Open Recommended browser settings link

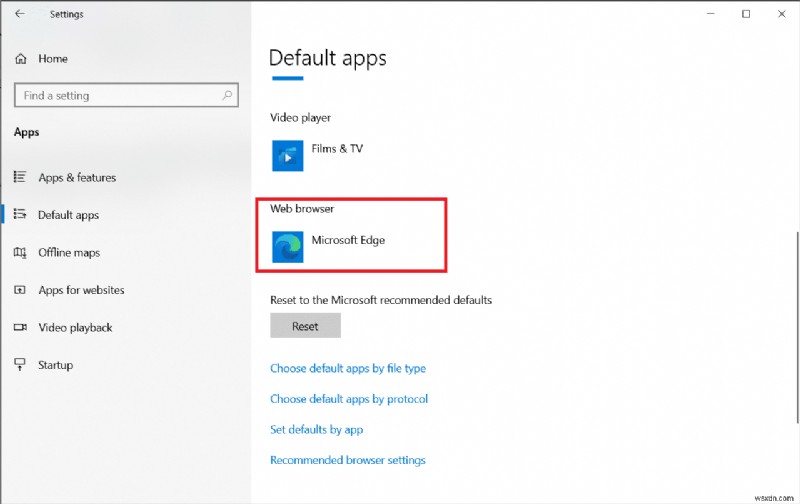pyautogui.click(x=348, y=460)
